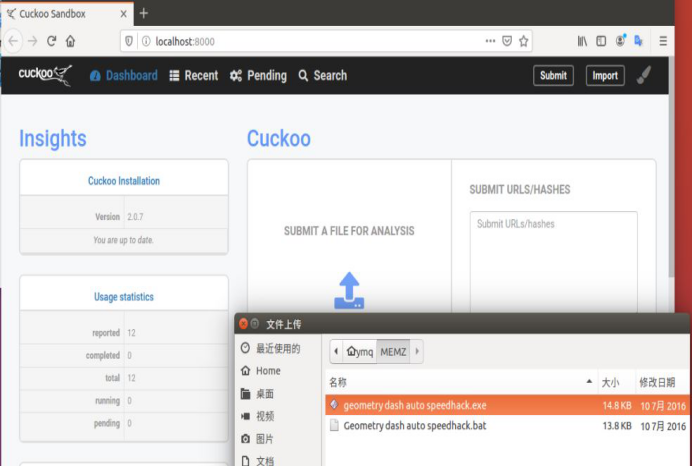Show site information icon in address bar

(146, 41)
